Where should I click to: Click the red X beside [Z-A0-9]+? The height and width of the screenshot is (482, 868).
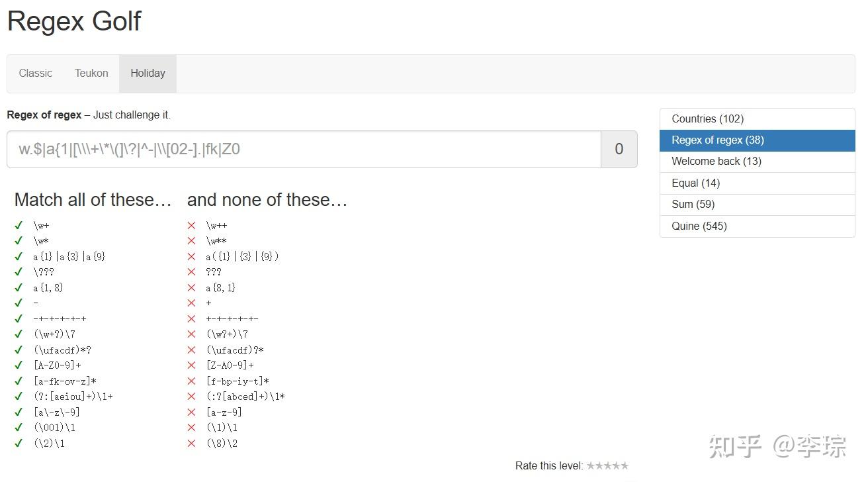click(192, 365)
